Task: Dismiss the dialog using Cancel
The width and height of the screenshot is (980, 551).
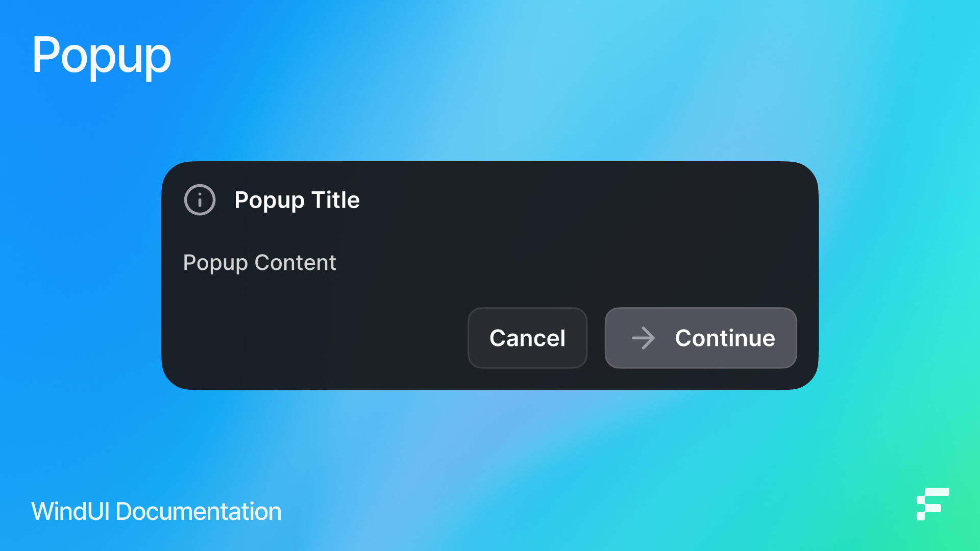Action: coord(527,338)
